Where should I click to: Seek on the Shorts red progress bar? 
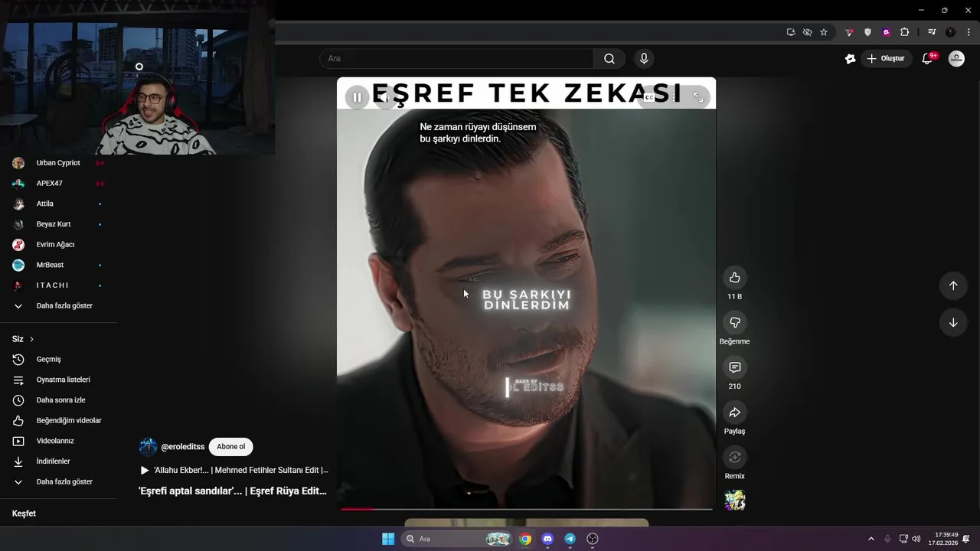[x=526, y=508]
